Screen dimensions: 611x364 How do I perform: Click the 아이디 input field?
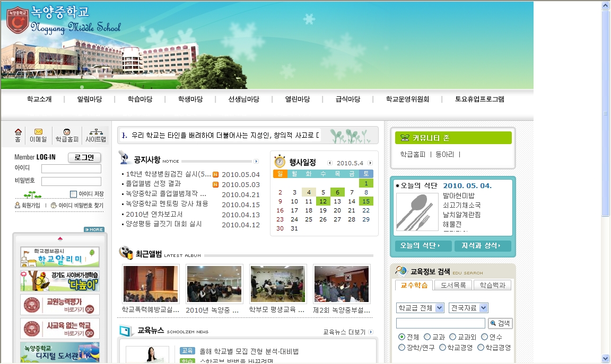click(71, 168)
